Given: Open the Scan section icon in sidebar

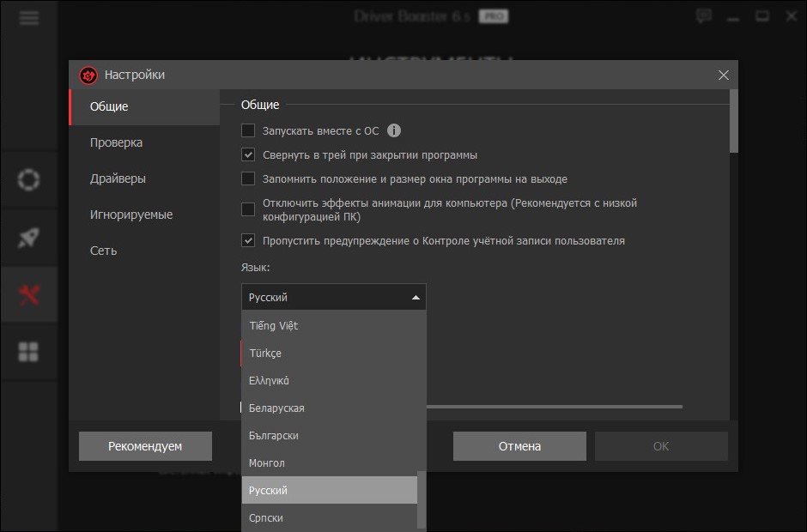Looking at the screenshot, I should (x=29, y=180).
